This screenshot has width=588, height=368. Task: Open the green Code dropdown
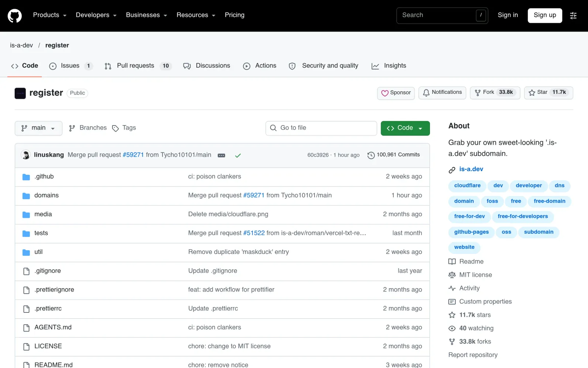[x=405, y=128]
